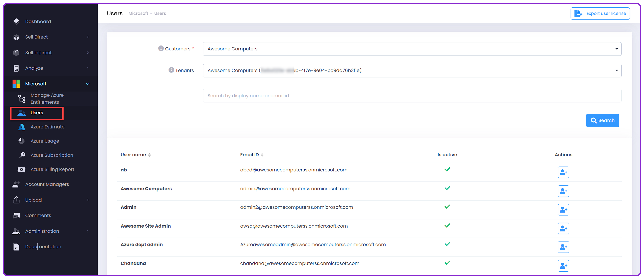Screen dimensions: 644x279
Task: Click the Dashboard icon in sidebar
Action: tap(16, 21)
